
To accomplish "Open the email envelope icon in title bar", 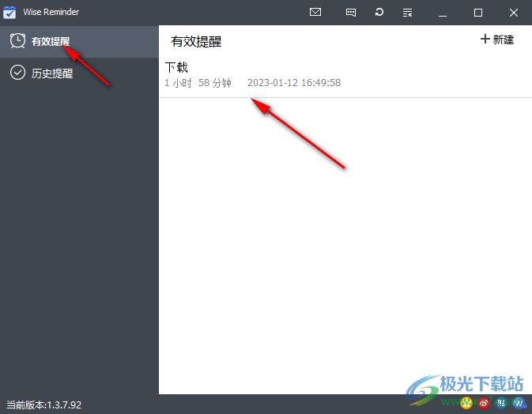I will pos(315,12).
